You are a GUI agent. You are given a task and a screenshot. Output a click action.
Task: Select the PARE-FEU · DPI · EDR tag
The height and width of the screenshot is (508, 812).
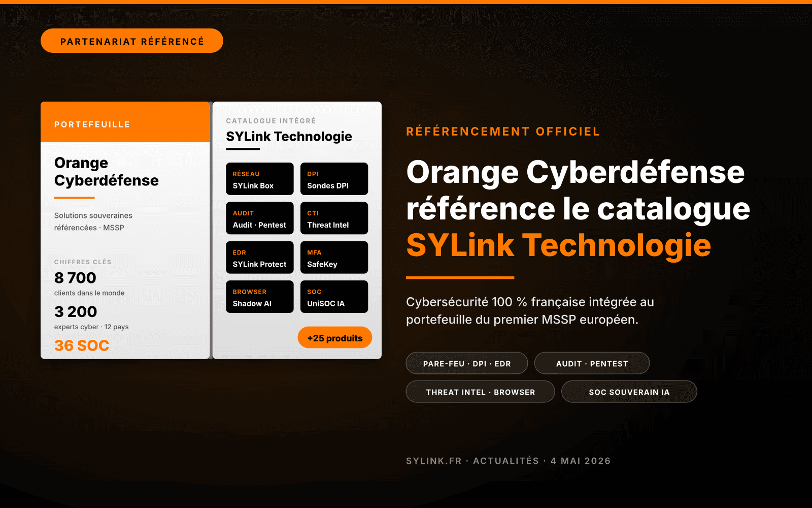click(467, 363)
